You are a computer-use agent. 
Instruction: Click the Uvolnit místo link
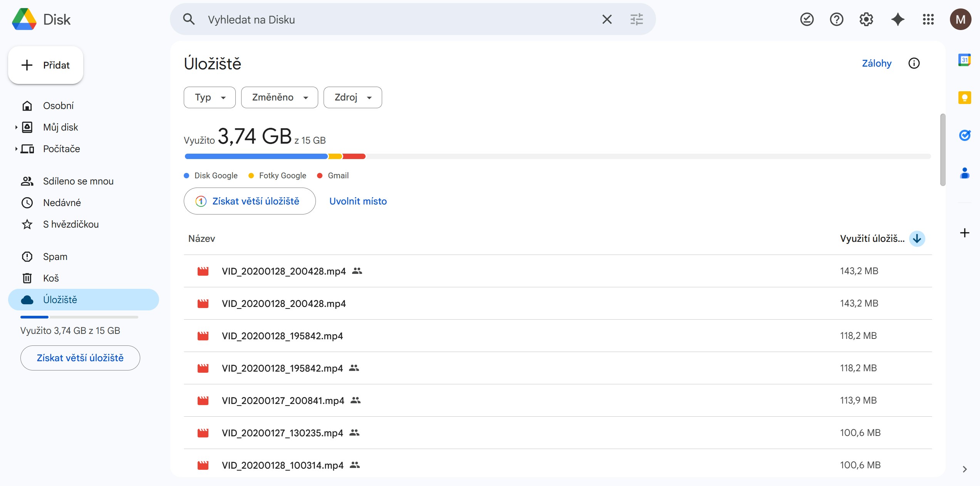358,201
